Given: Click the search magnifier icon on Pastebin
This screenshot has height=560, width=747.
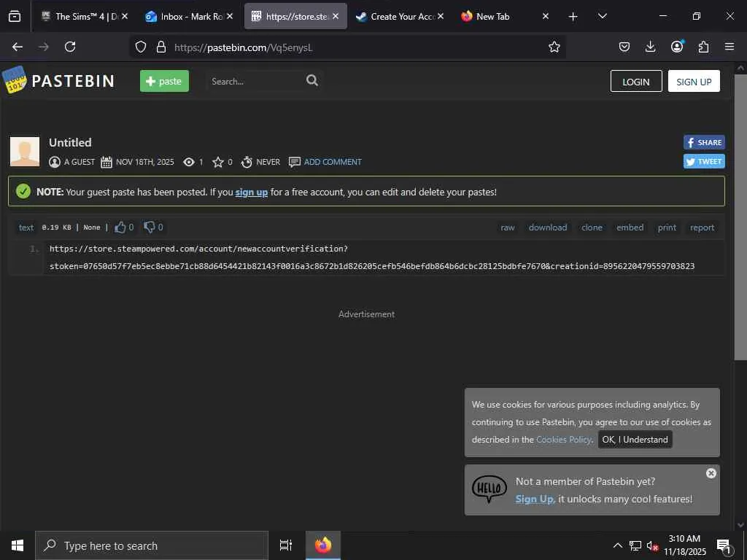Looking at the screenshot, I should coord(312,80).
